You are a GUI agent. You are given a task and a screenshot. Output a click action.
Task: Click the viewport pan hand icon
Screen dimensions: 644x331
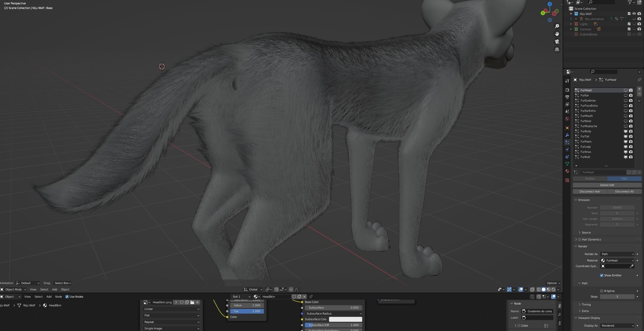(557, 34)
